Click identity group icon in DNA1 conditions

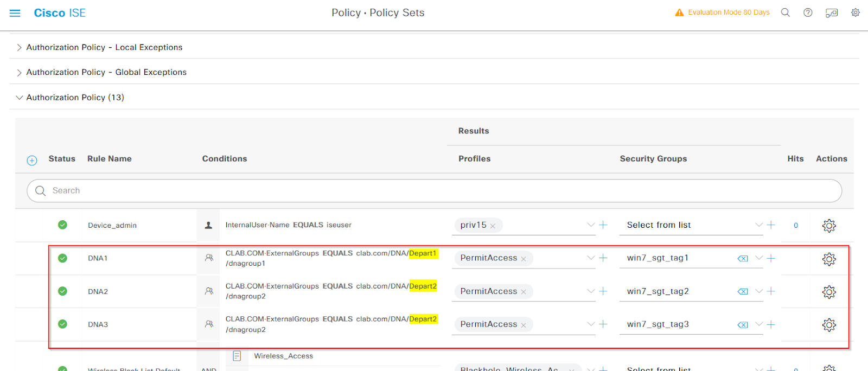(x=209, y=258)
